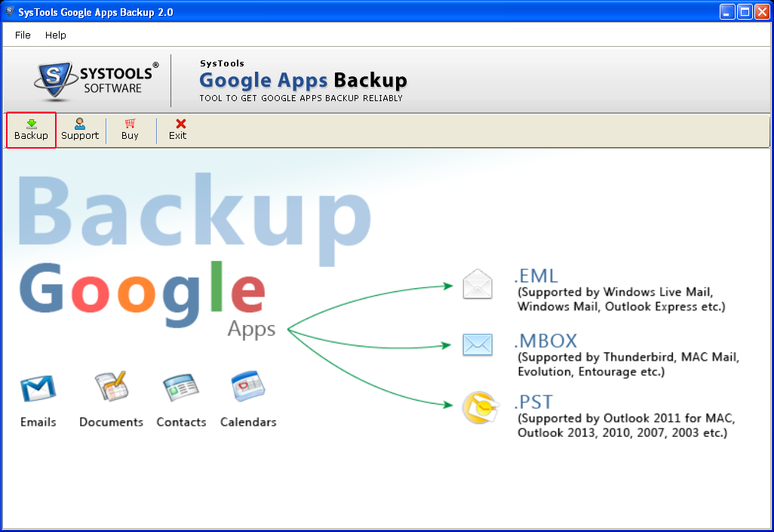Maximize the SysTools window

tap(745, 12)
